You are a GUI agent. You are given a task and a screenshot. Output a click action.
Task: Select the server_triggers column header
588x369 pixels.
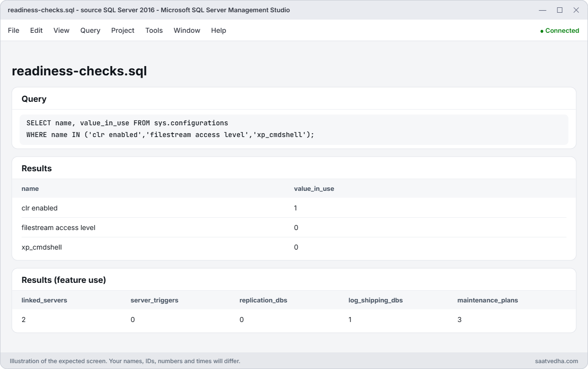(154, 300)
